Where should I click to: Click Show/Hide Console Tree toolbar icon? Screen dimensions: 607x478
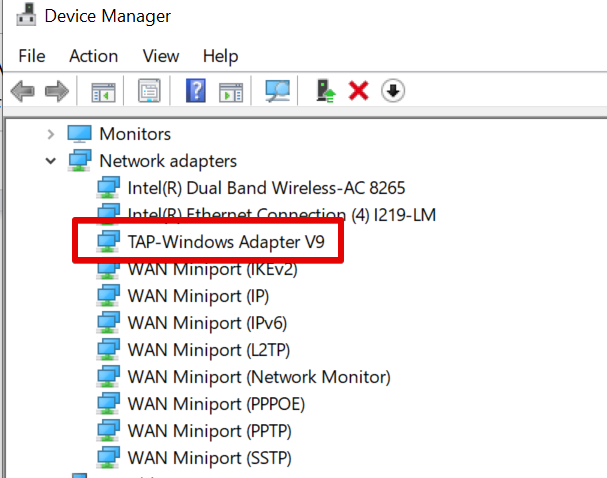pyautogui.click(x=103, y=92)
